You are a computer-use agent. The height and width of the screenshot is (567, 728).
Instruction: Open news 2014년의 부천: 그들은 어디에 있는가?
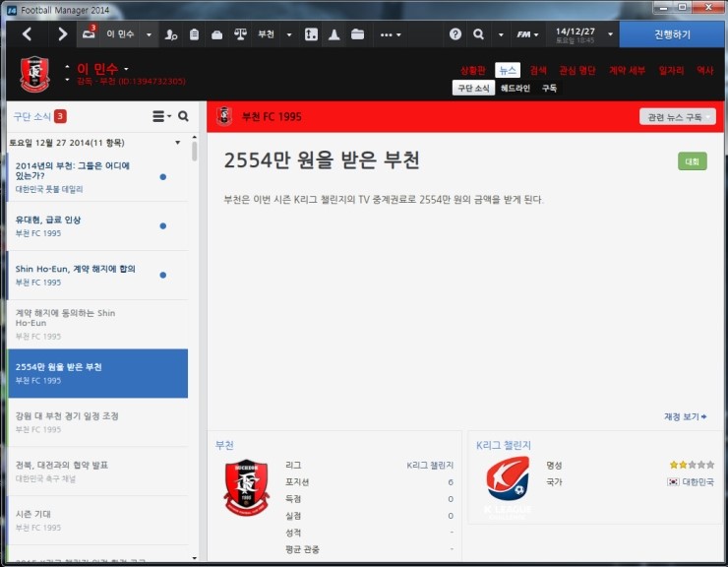[97, 177]
